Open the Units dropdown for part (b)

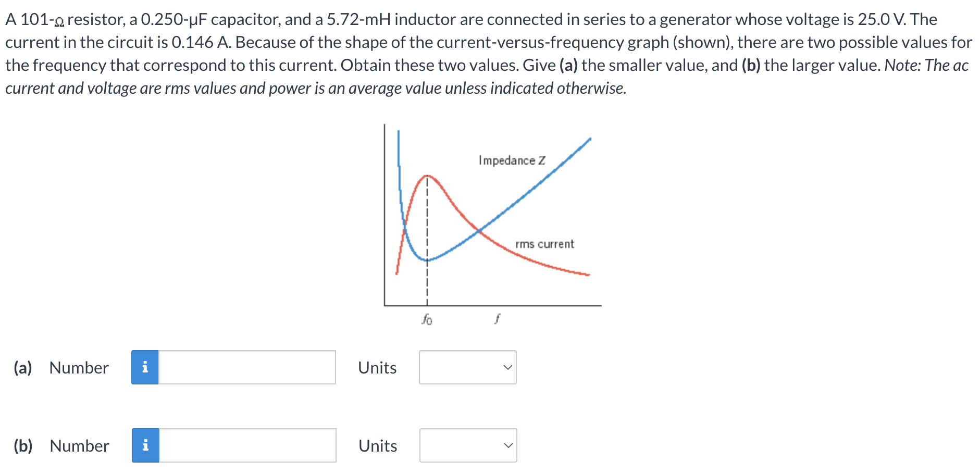467,445
